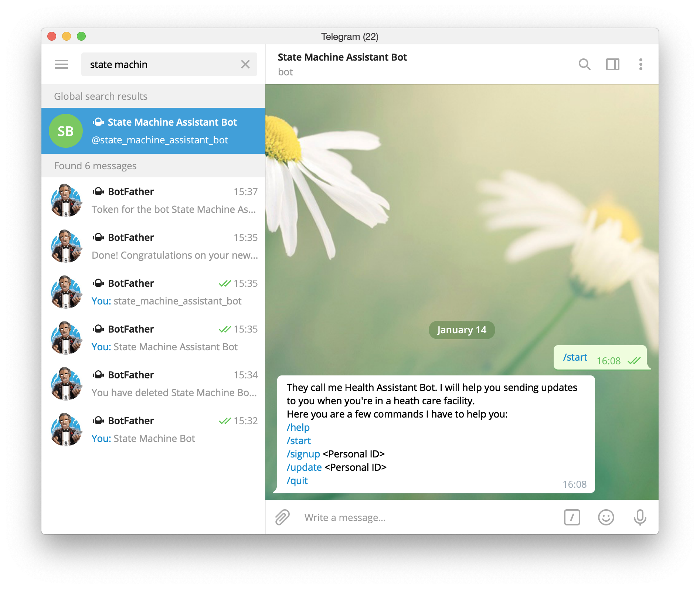The height and width of the screenshot is (589, 700).
Task: Open message 'You: state_machine_assistant_bot'
Action: 153,292
